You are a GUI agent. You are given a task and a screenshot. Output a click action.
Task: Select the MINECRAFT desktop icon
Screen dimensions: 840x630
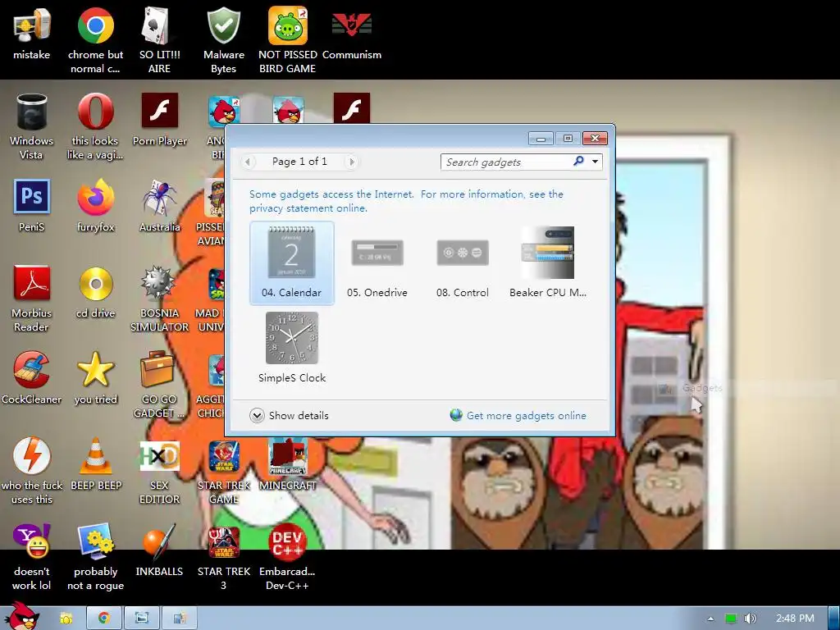(x=288, y=464)
